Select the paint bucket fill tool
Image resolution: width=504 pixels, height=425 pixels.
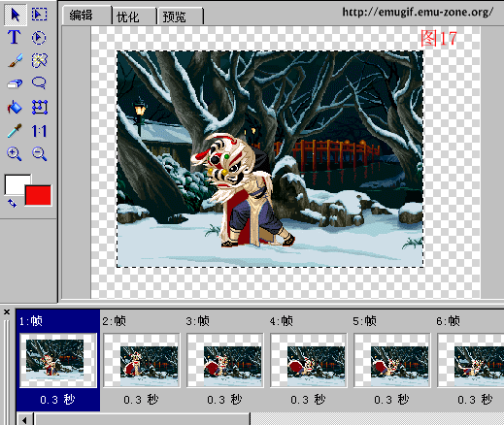pyautogui.click(x=15, y=107)
